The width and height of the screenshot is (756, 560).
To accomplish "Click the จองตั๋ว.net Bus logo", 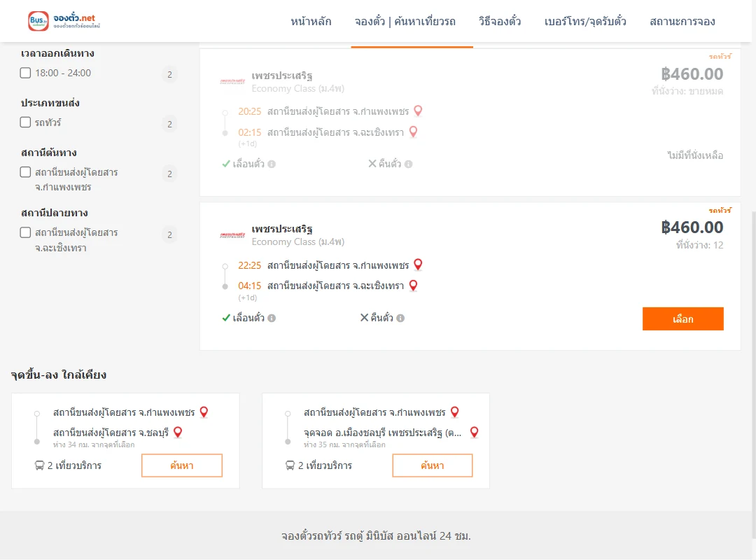I will point(64,21).
